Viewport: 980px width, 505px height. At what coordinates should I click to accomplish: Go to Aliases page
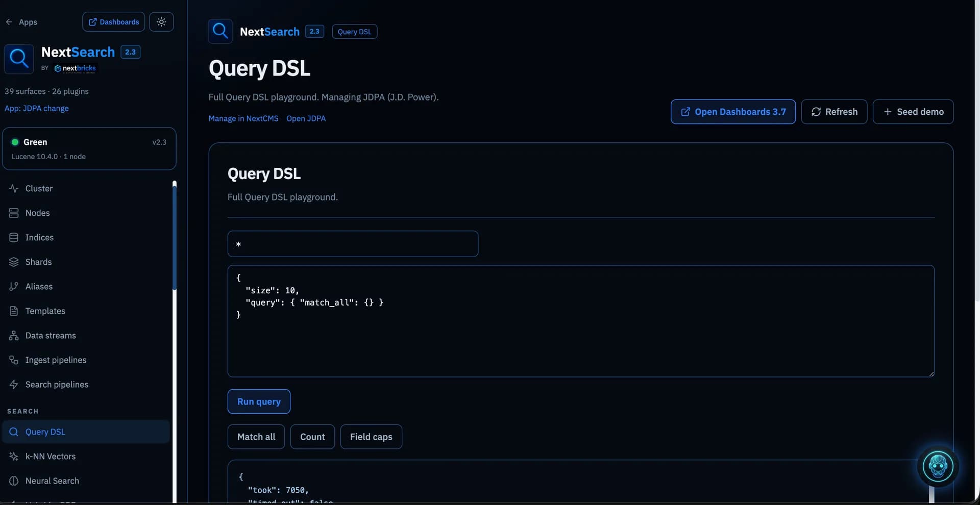(86, 286)
